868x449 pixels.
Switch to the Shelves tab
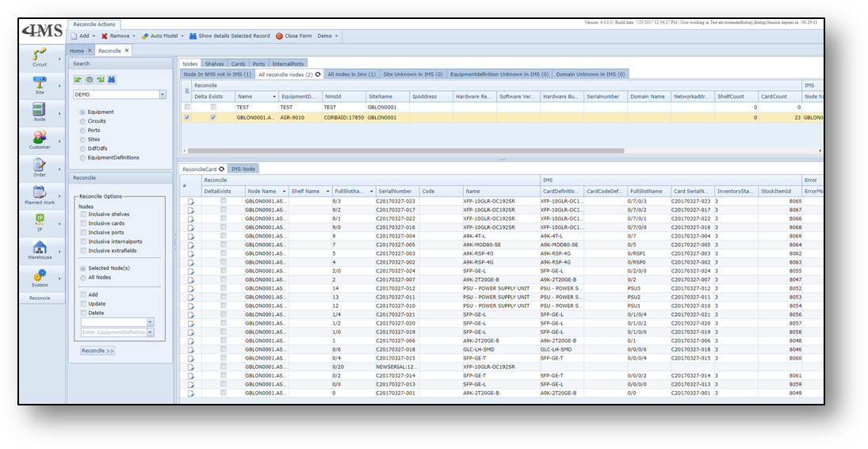click(x=214, y=63)
